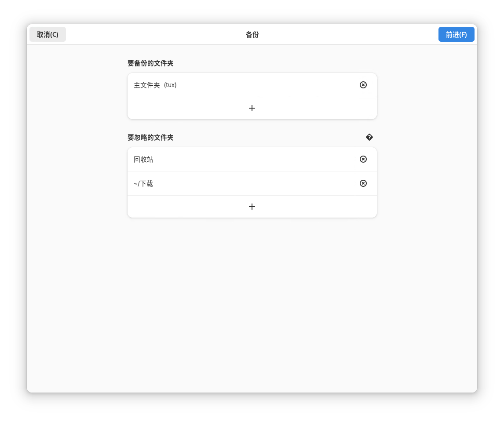Add a new folder to ignore
Viewport: 504px width, 422px height.
pos(252,207)
